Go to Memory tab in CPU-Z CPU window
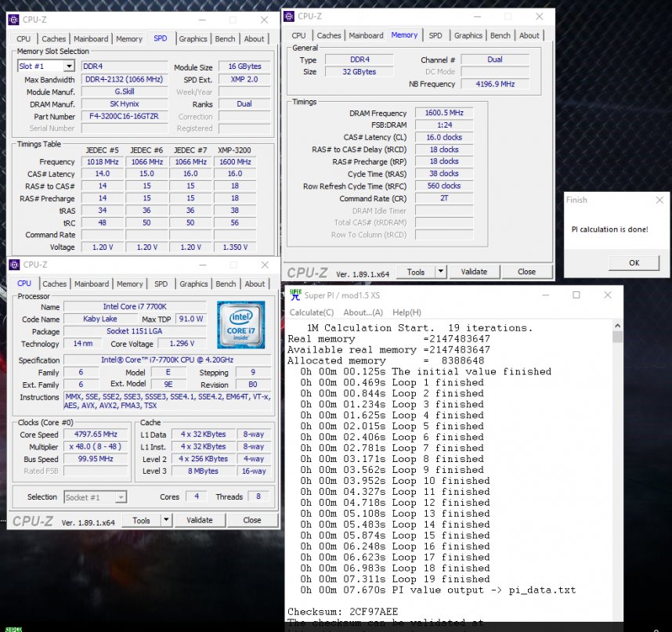The height and width of the screenshot is (632, 672). point(130,284)
